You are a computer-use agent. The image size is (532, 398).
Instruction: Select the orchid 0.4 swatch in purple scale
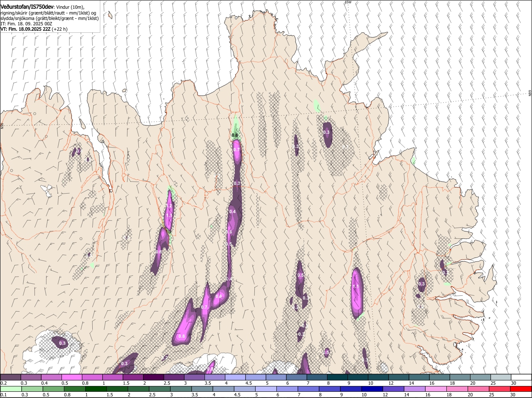pos(52,377)
